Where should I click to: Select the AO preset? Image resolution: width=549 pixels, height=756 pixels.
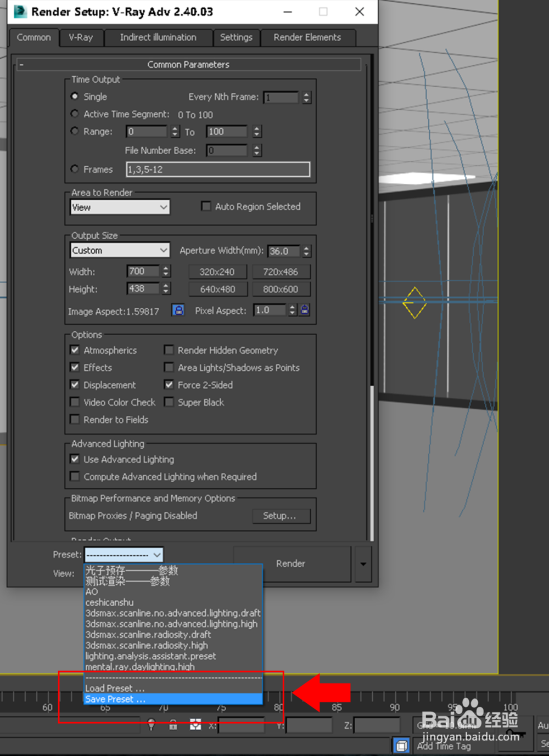pos(173,592)
